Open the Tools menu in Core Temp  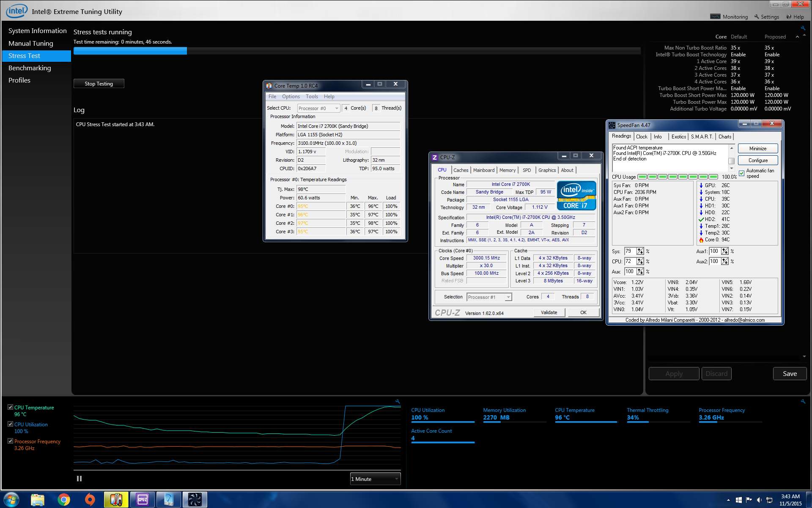point(312,97)
